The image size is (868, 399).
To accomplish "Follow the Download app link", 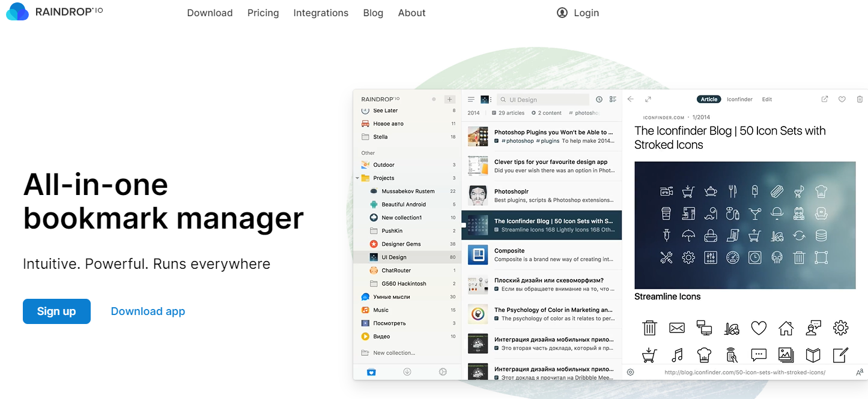I will point(148,311).
